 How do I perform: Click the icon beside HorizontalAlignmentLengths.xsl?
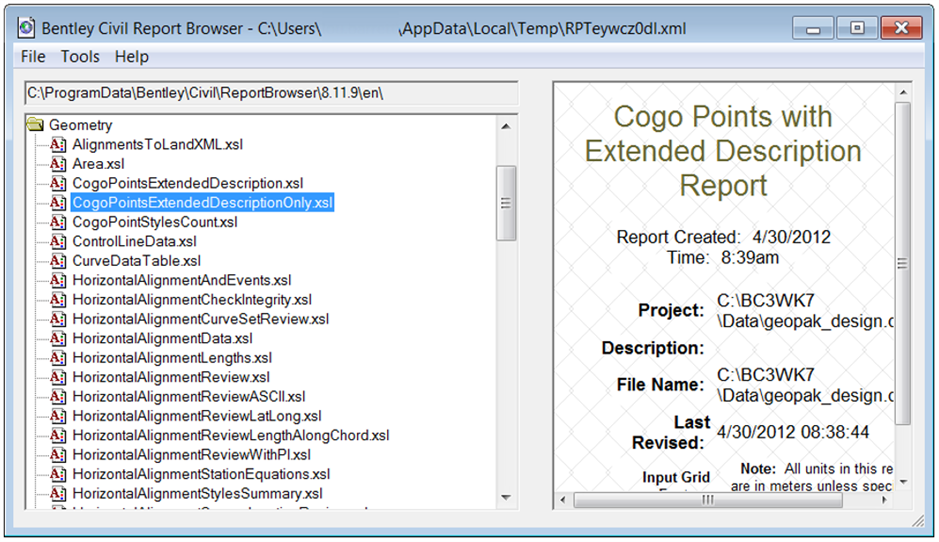coord(58,358)
